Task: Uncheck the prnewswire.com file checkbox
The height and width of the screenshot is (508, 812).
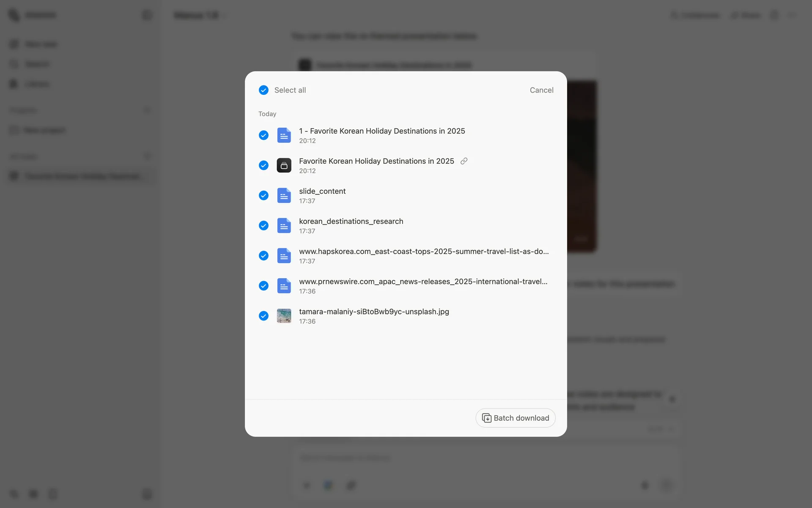Action: point(263,286)
